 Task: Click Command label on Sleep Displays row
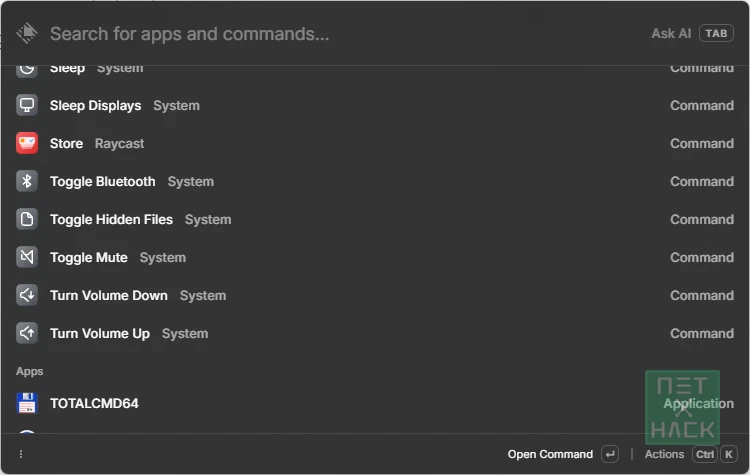702,105
